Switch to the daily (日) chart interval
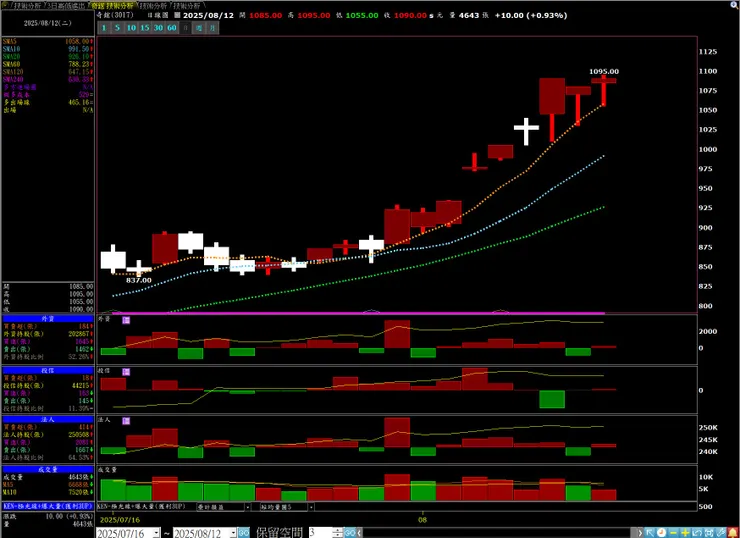740x538 pixels. (186, 28)
